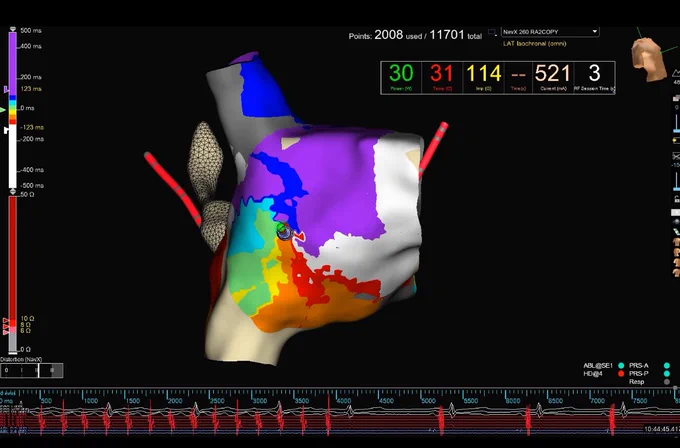The width and height of the screenshot is (680, 448).
Task: Click the scissors clipping-plane icon on right edge
Action: [676, 156]
